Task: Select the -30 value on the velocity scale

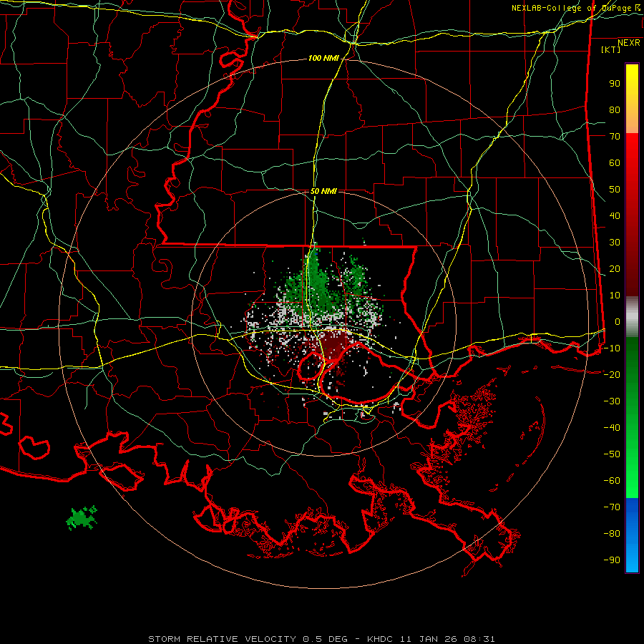Action: (612, 401)
